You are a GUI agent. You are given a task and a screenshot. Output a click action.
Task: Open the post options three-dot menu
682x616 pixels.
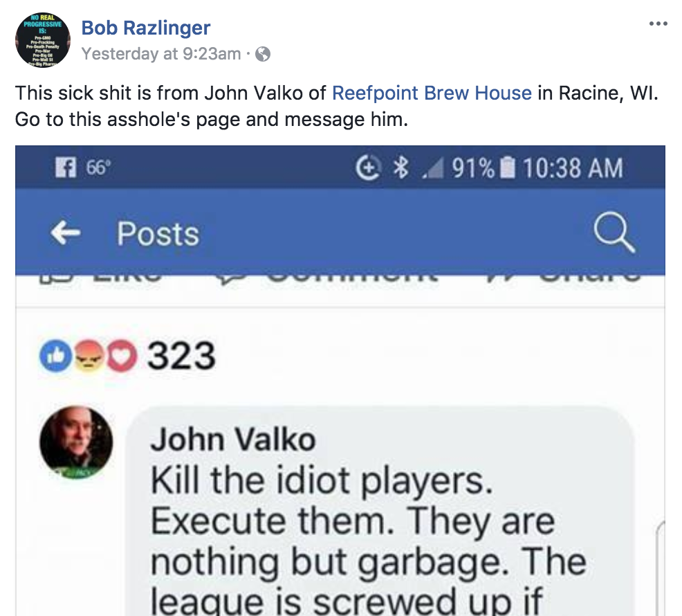pyautogui.click(x=657, y=23)
